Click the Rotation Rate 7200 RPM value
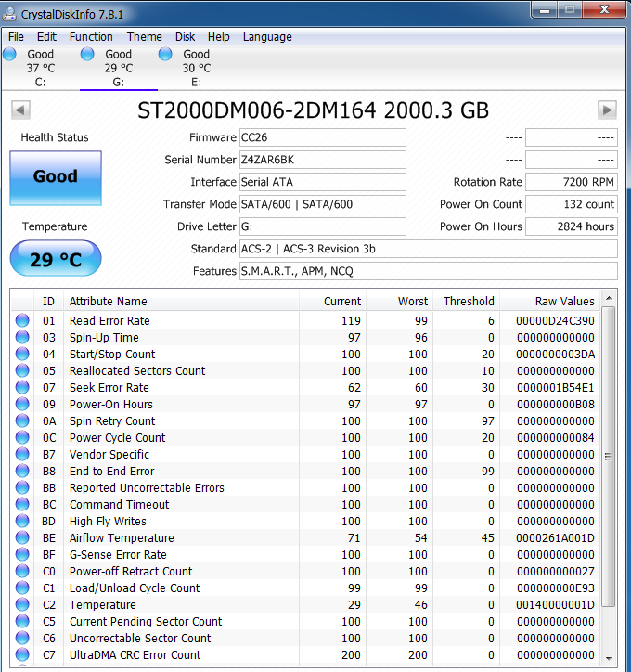Viewport: 631px width, 672px height. click(x=572, y=182)
